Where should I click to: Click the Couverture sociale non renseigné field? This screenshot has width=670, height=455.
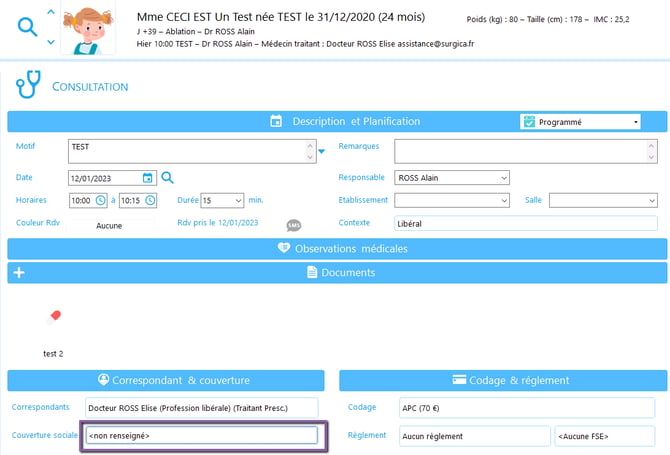202,436
